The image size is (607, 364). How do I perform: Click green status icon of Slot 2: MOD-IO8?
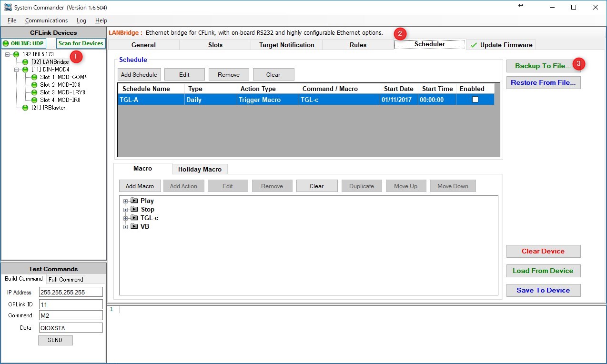tap(34, 85)
